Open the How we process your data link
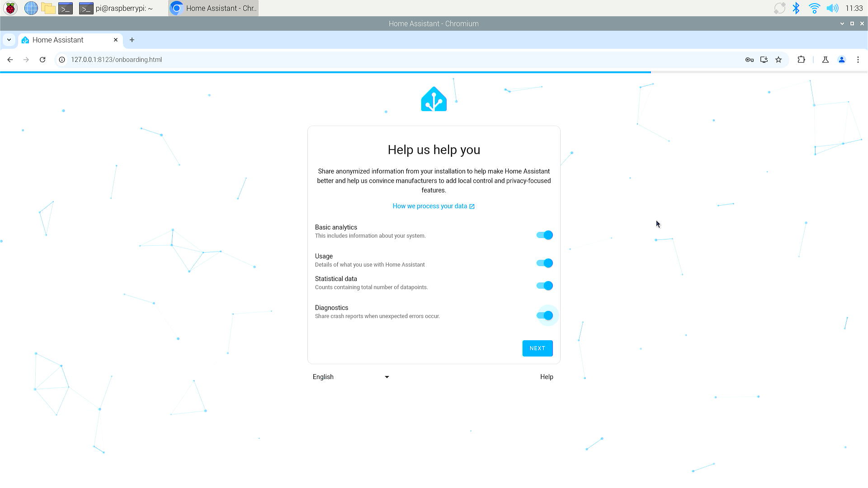 (x=434, y=206)
